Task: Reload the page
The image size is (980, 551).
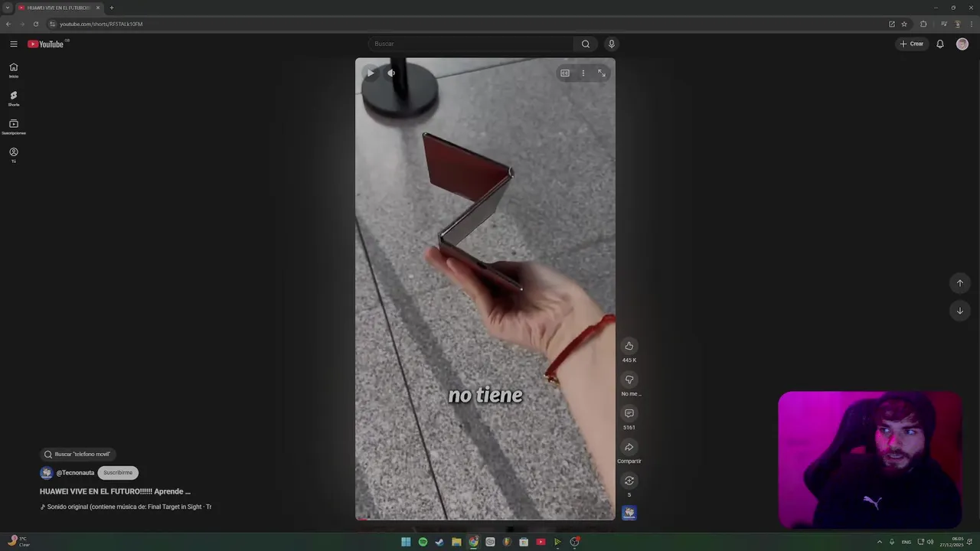Action: pyautogui.click(x=35, y=24)
